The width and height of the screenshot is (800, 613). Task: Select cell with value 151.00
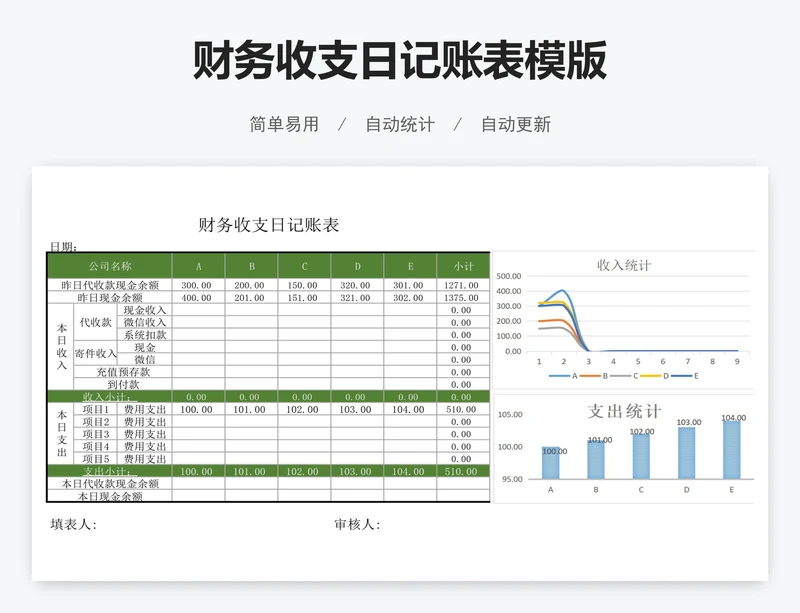(305, 298)
